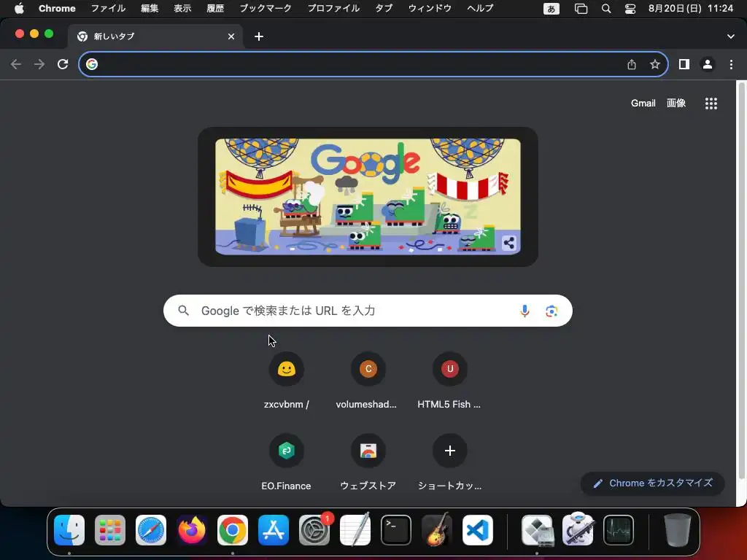Open the ウィンドウ menu
Image resolution: width=747 pixels, height=560 pixels.
[430, 8]
